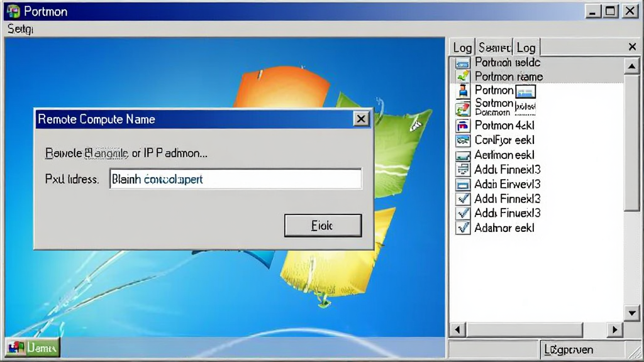The height and width of the screenshot is (362, 644).
Task: Open the Setgı menu
Action: [20, 29]
